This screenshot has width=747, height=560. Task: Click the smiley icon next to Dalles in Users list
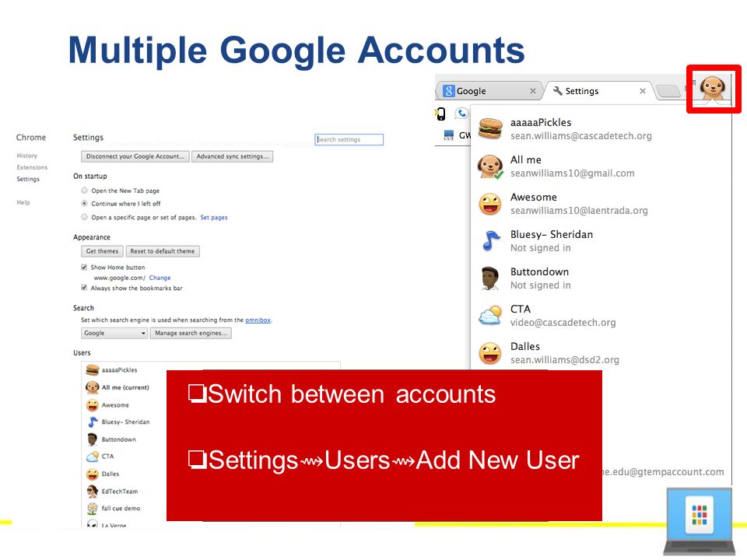93,474
